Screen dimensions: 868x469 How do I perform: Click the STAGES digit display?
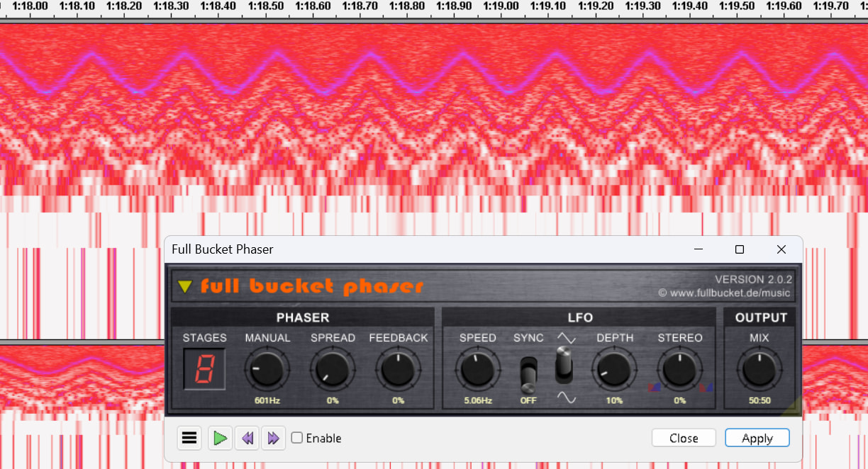click(204, 369)
